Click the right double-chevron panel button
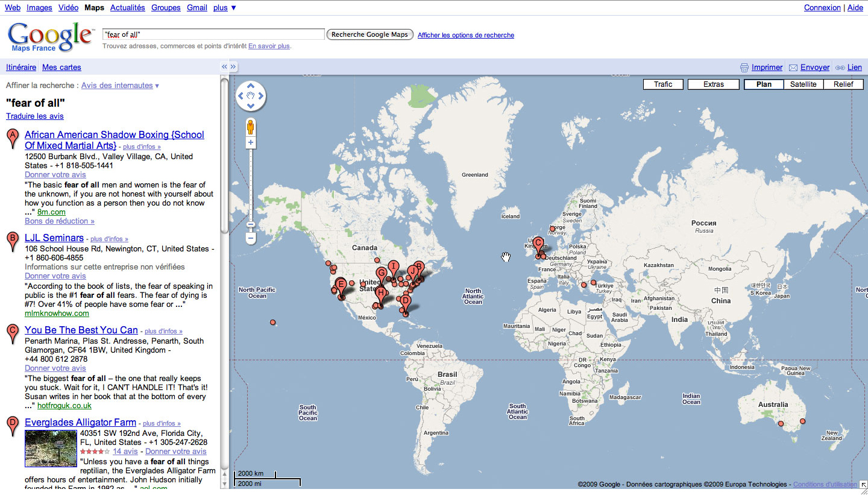Image resolution: width=868 pixels, height=495 pixels. pyautogui.click(x=234, y=67)
